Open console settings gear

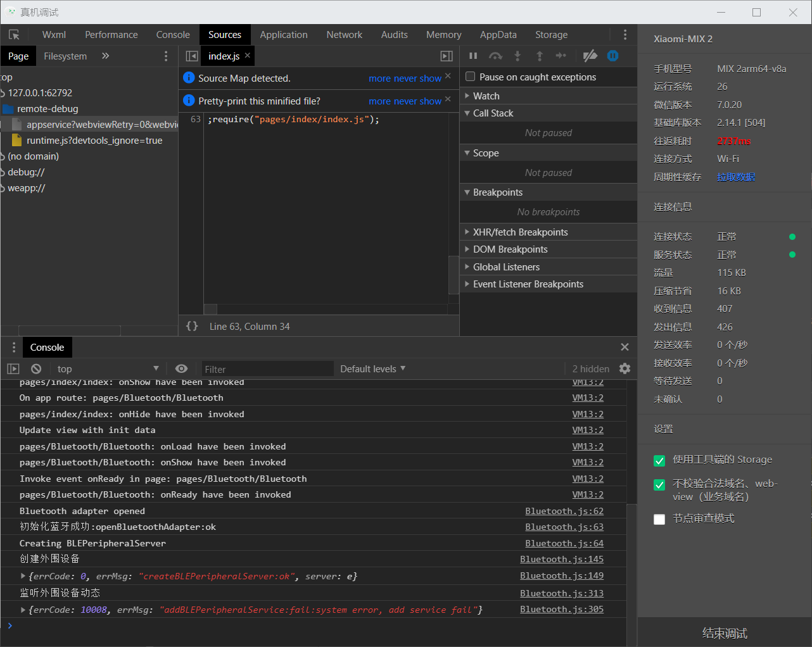(625, 368)
